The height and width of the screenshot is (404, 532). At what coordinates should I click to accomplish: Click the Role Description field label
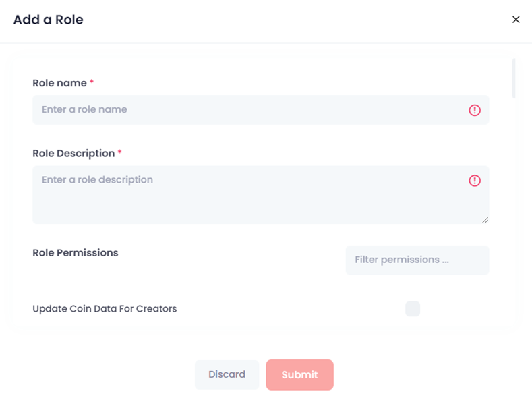tap(73, 154)
